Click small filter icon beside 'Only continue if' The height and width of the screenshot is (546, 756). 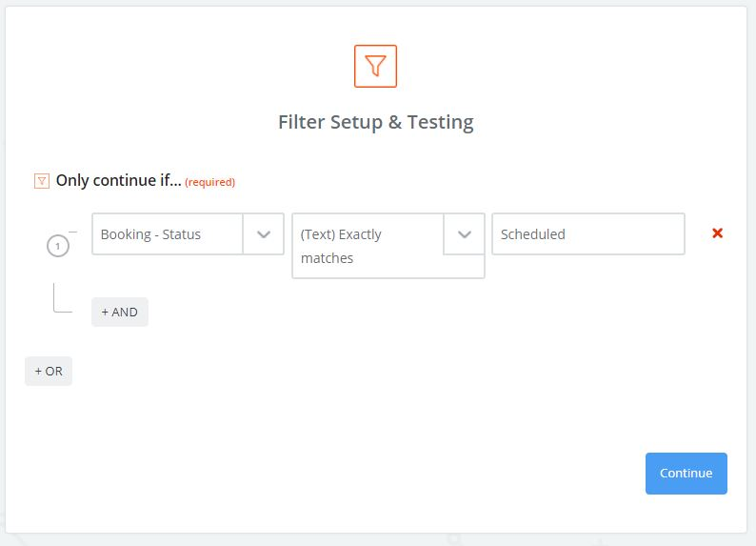point(41,181)
